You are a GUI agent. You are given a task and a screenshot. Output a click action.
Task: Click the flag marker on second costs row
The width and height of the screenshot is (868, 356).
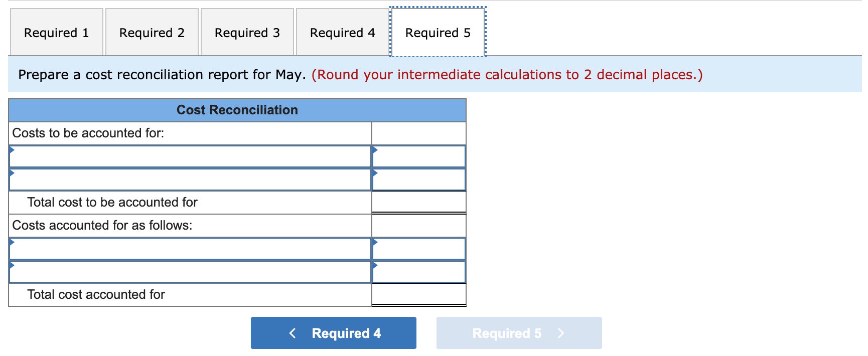click(x=11, y=172)
